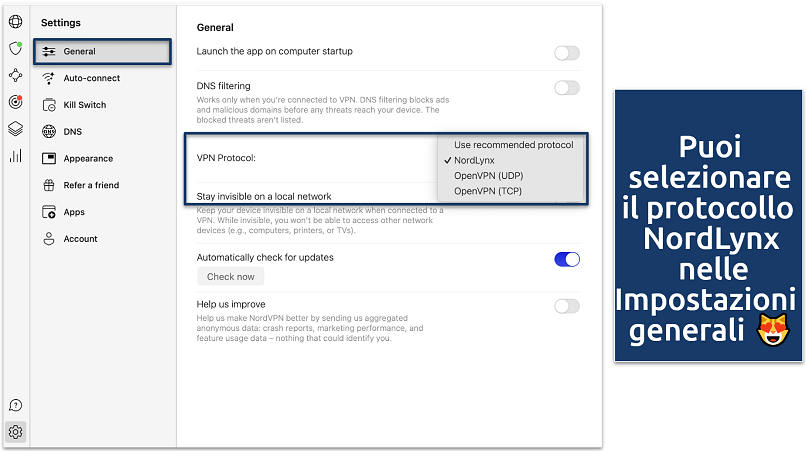Choose OpenVPN (UDP) from protocol list

491,175
